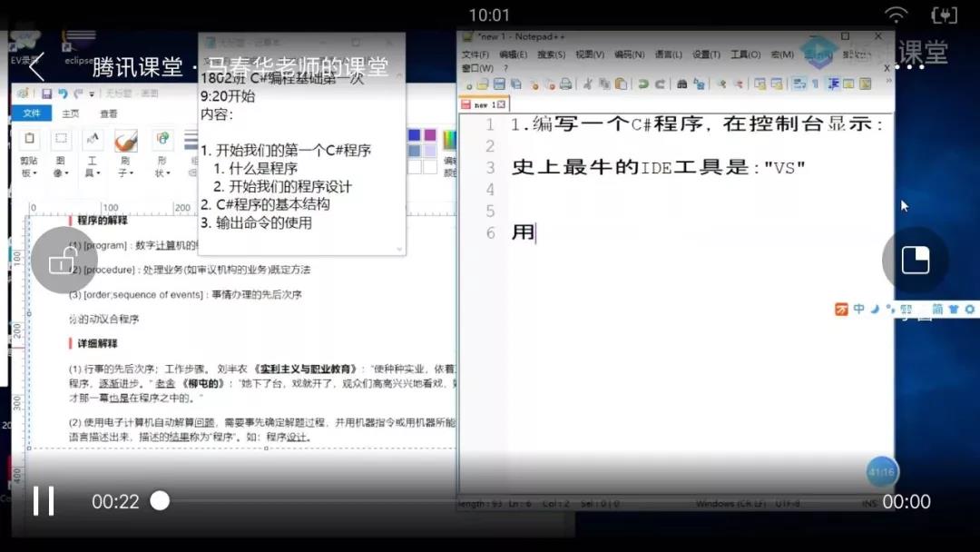Expand the 工具 dropdown in Paint

pos(92,167)
